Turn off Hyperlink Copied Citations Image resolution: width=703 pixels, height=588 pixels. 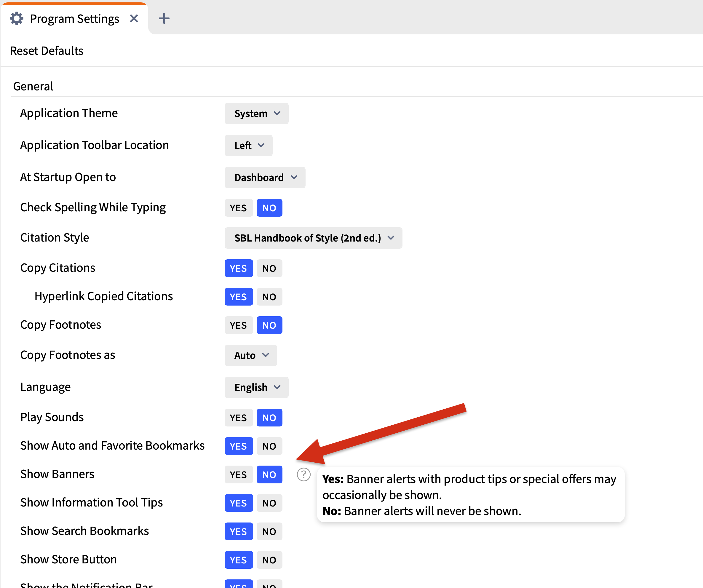(x=269, y=297)
